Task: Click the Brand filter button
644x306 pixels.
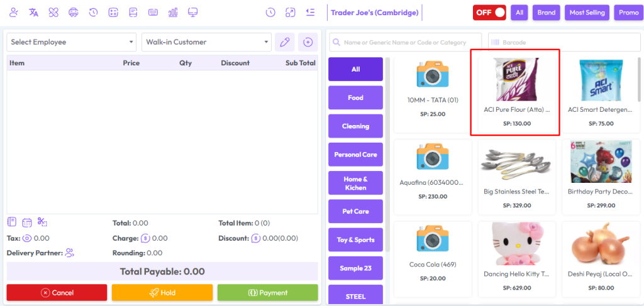Action: (x=547, y=13)
